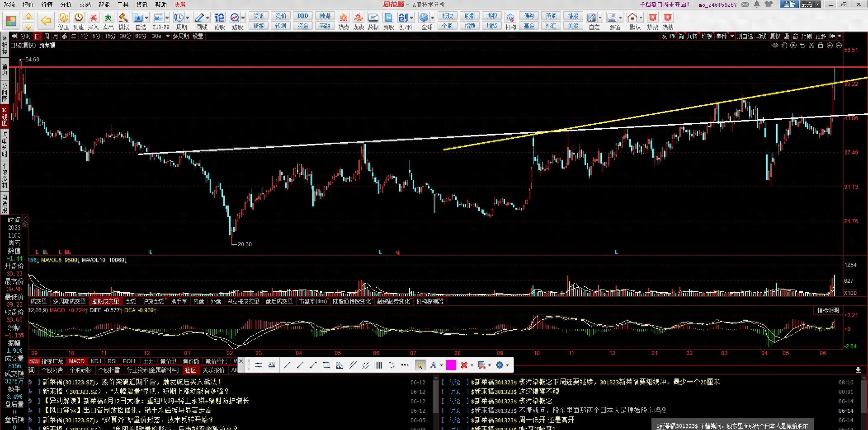Toggle the eye visibility icon on chart
The image size is (868, 430).
point(775,45)
